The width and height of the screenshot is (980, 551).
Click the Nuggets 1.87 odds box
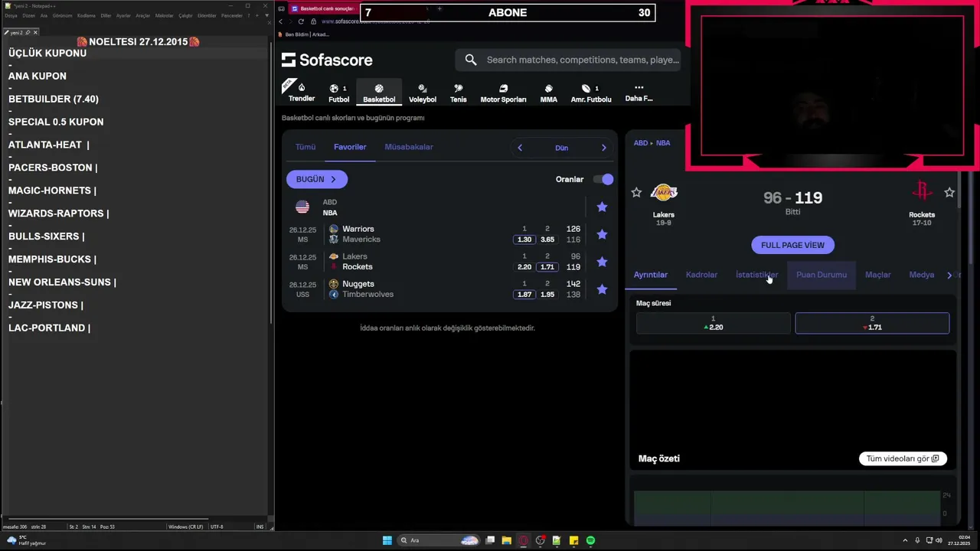point(524,295)
